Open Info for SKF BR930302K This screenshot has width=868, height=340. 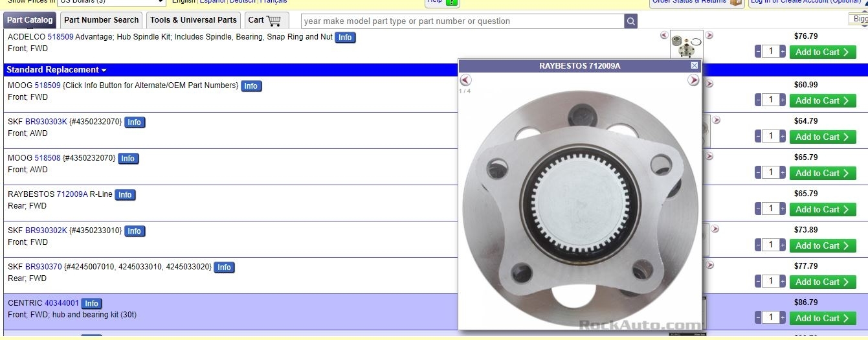[x=134, y=231]
